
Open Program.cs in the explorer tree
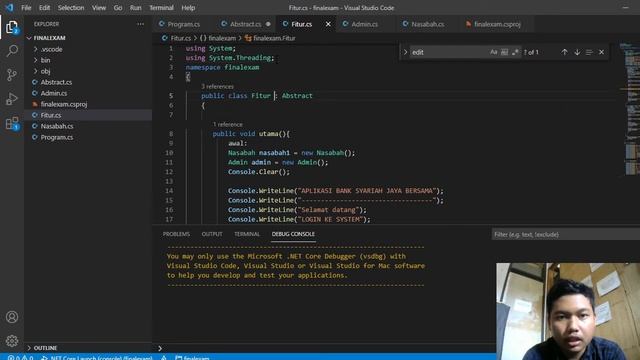[x=57, y=137]
